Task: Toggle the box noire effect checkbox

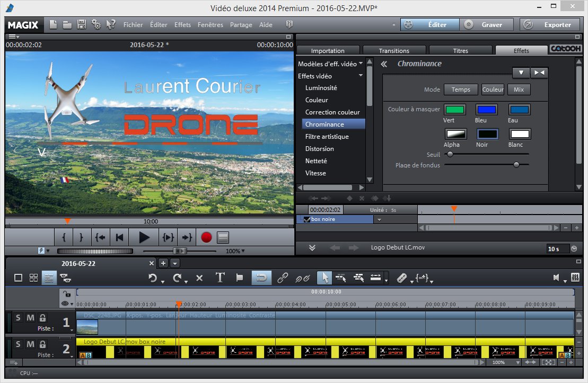Action: coord(307,219)
